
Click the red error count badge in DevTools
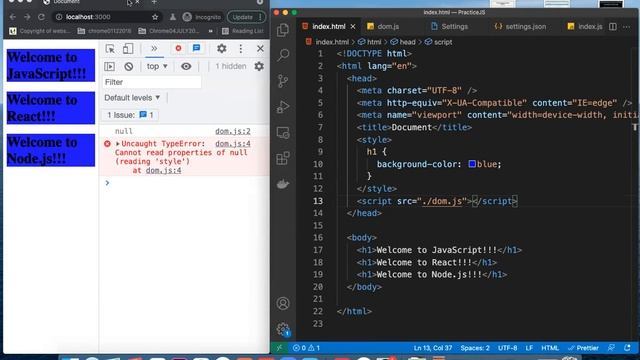(x=178, y=49)
